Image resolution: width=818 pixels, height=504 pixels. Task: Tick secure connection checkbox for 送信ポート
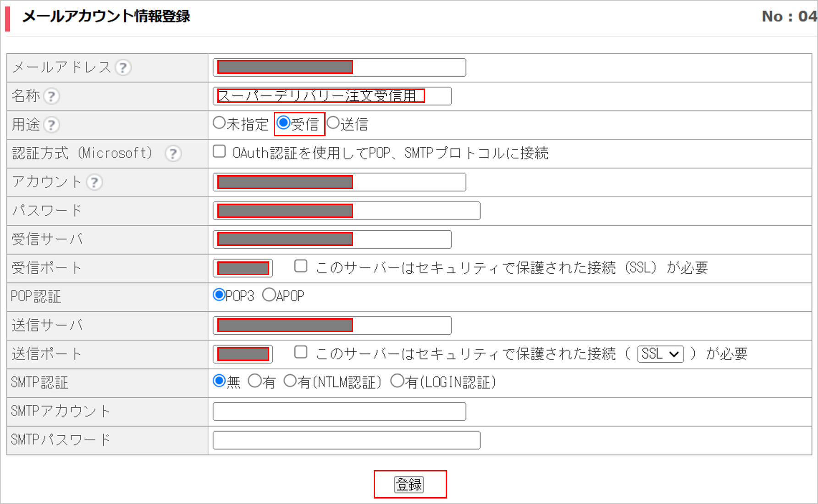coord(301,352)
